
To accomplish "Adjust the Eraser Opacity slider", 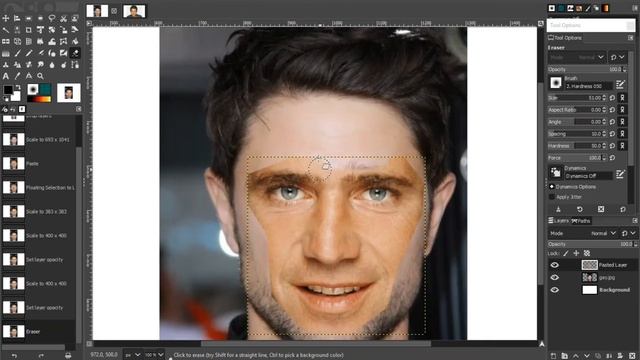I will pyautogui.click(x=587, y=69).
